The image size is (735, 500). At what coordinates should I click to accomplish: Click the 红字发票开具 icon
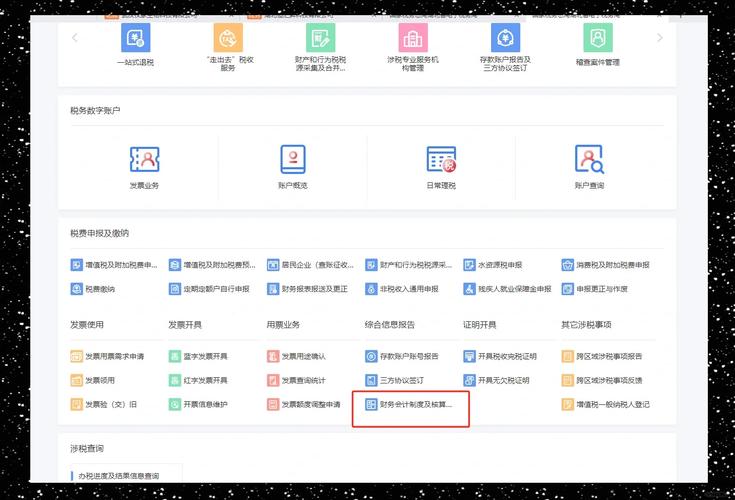pyautogui.click(x=175, y=380)
